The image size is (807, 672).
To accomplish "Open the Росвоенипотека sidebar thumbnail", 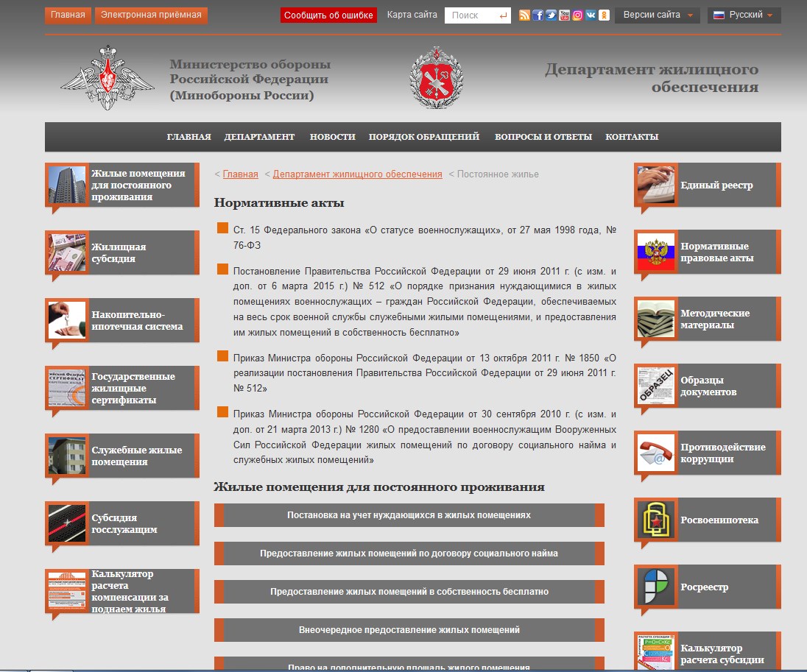I will point(655,520).
